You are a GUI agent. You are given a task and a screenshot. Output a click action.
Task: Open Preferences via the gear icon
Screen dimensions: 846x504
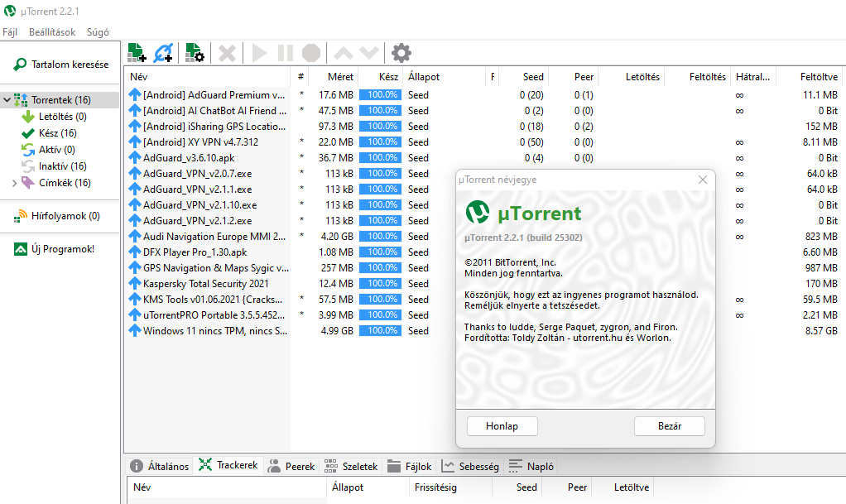pyautogui.click(x=401, y=53)
